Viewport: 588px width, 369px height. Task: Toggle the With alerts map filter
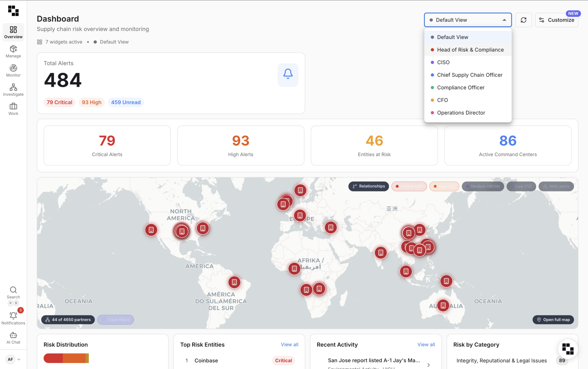pyautogui.click(x=556, y=186)
